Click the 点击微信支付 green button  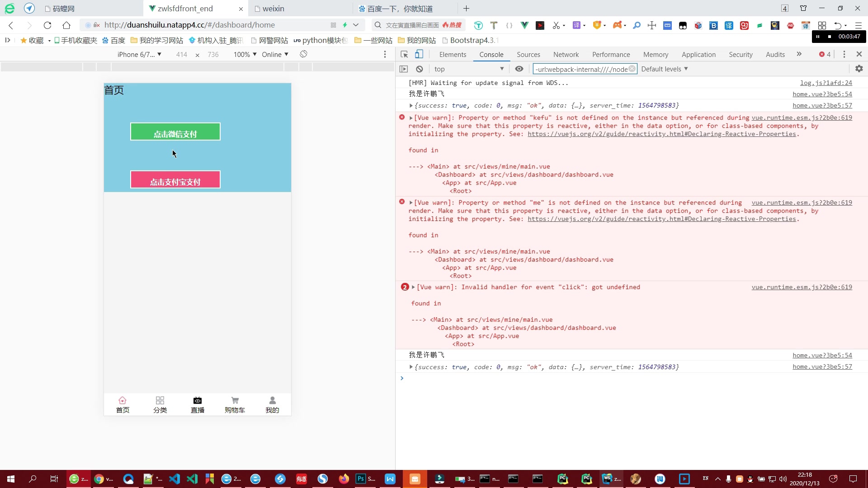coord(175,132)
